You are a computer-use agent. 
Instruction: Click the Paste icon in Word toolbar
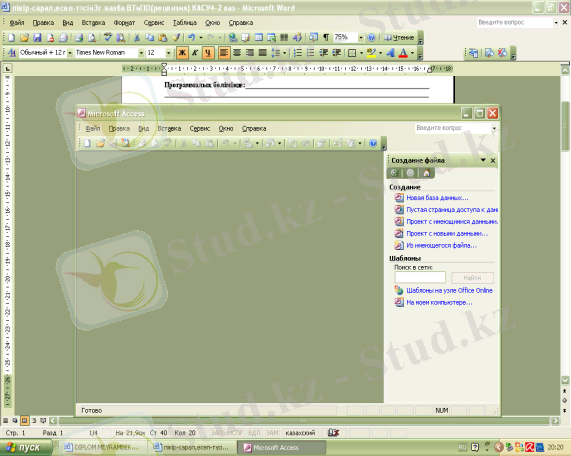click(x=163, y=38)
